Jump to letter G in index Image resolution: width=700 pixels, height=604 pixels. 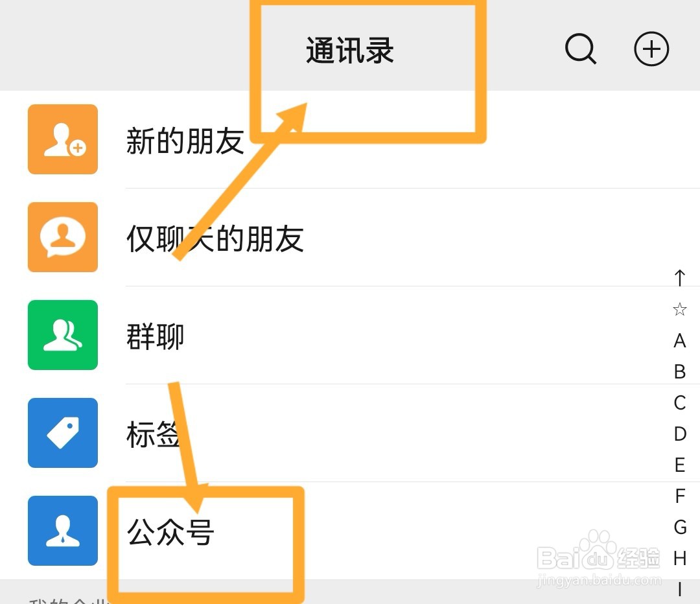680,528
